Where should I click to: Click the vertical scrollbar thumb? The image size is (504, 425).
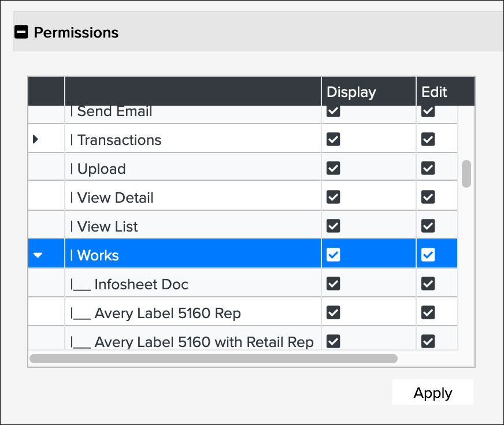pyautogui.click(x=466, y=174)
